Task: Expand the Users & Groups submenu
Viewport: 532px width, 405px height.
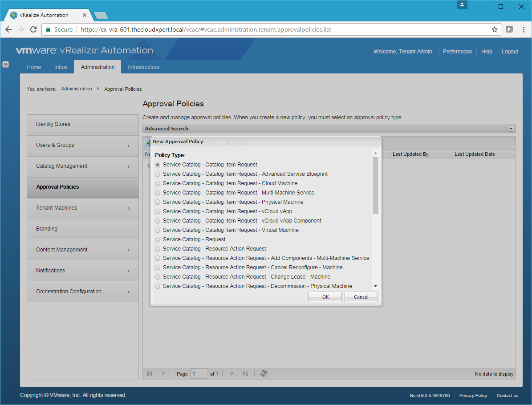Action: [x=128, y=146]
